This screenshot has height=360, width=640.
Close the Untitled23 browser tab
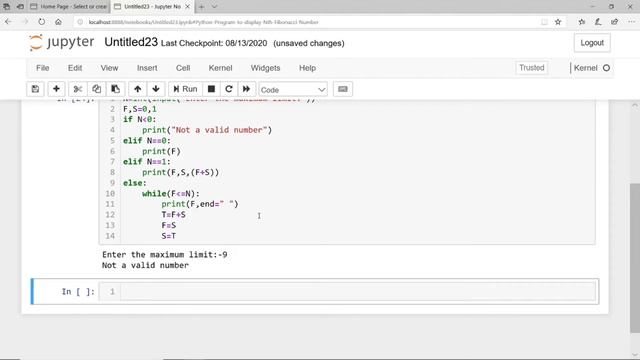click(187, 7)
